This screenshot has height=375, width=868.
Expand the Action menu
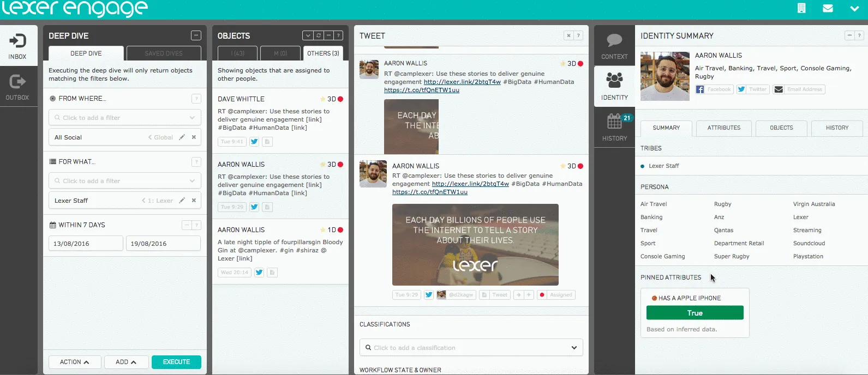coord(74,362)
